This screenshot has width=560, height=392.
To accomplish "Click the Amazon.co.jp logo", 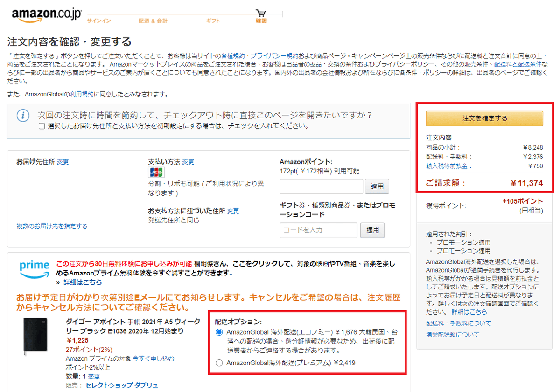I will tap(45, 15).
